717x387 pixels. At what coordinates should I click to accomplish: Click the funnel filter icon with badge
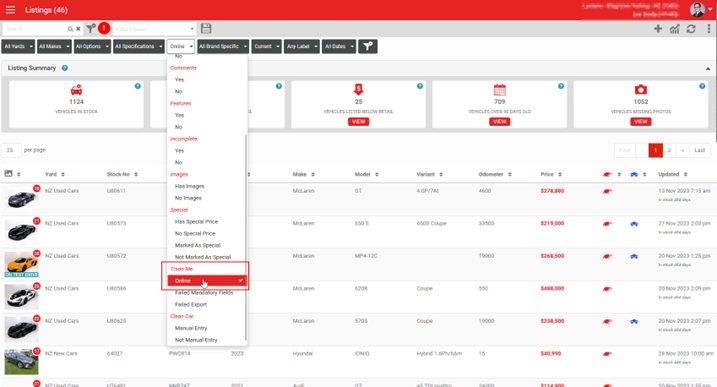coord(91,28)
